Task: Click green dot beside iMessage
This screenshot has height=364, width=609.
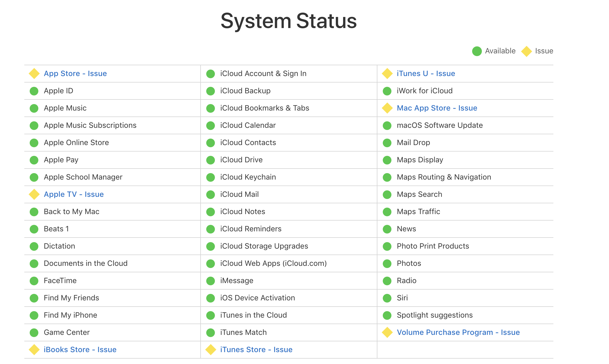Action: coord(211,281)
